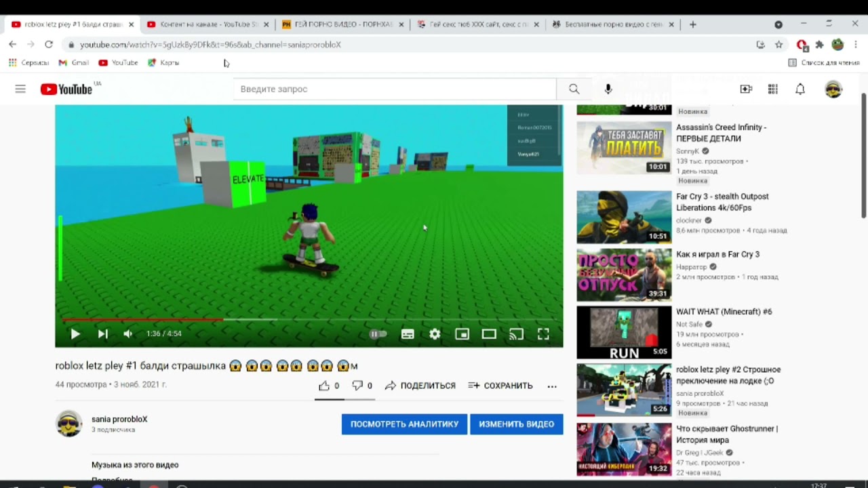Close the roblox letz pley tab
868x488 pixels.
click(x=131, y=24)
